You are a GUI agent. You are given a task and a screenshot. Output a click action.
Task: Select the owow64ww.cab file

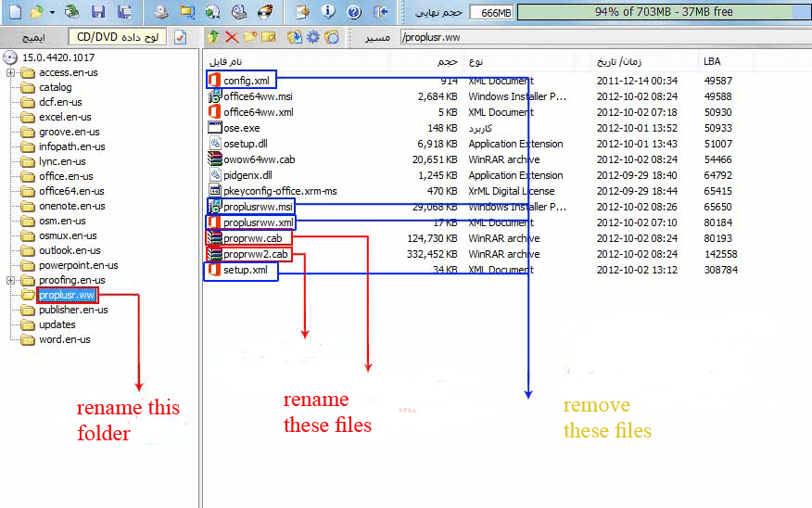click(260, 159)
